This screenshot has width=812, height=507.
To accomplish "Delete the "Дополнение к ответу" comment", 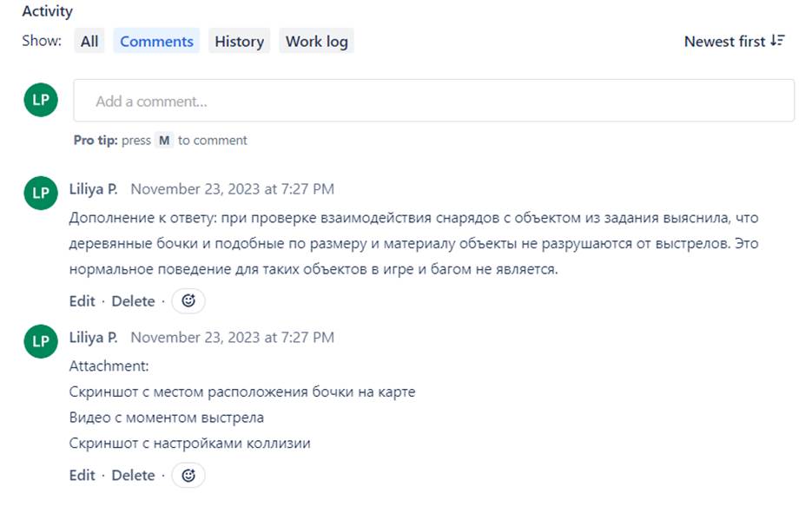I will point(133,301).
